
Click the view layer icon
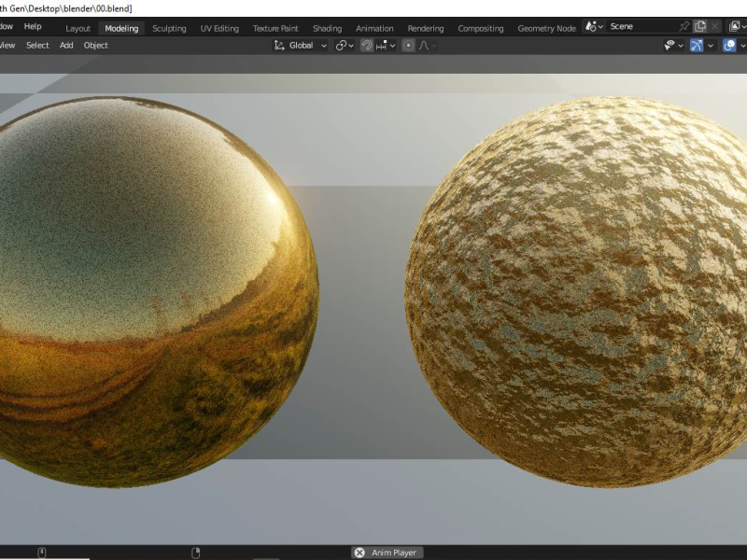[x=735, y=26]
